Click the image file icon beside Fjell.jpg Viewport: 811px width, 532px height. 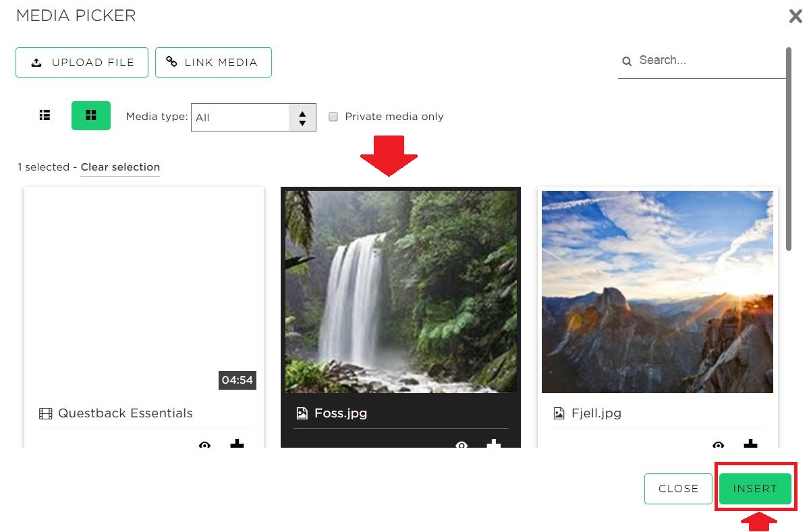click(x=559, y=413)
